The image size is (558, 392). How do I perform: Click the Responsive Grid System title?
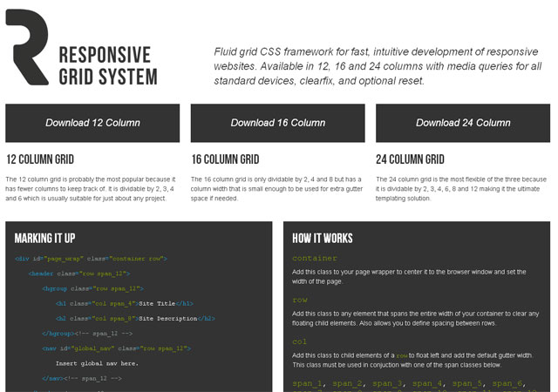pos(108,66)
